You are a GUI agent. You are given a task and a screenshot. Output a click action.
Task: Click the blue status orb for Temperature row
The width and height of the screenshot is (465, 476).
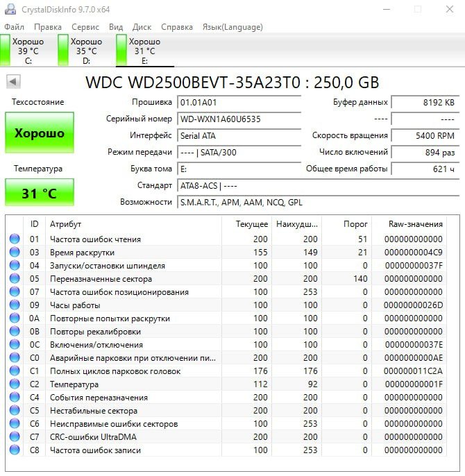[15, 384]
